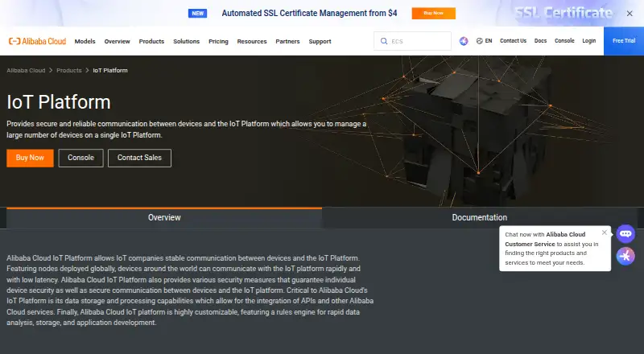Screen dimensions: 644x354
Task: Click the breadcrumb chevron after Products
Action: (87, 70)
